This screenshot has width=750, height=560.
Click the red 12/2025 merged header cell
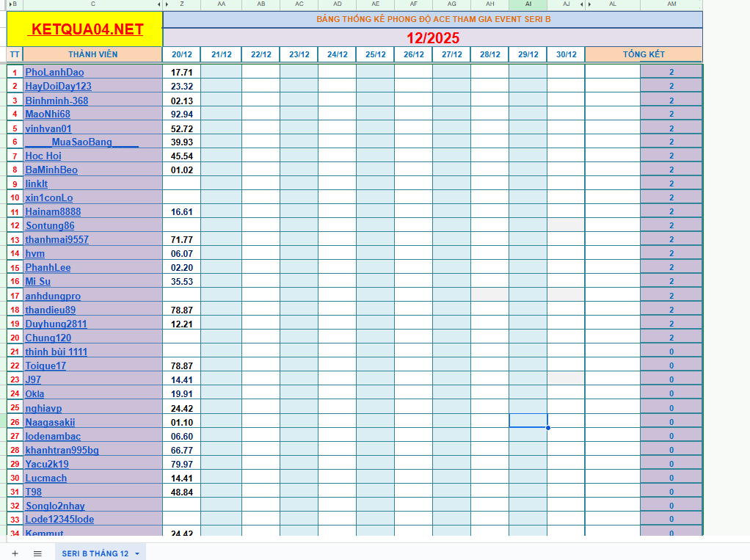pos(432,38)
